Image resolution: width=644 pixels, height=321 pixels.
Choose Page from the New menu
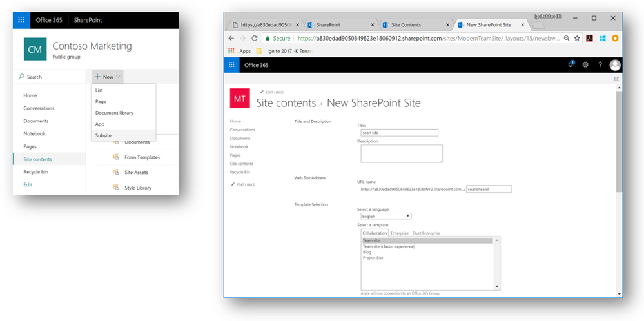click(x=124, y=101)
